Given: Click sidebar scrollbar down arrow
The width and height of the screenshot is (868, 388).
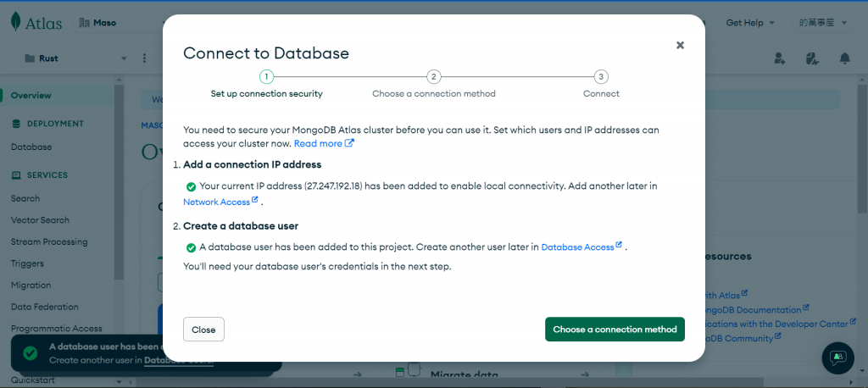Looking at the screenshot, I should click(119, 381).
